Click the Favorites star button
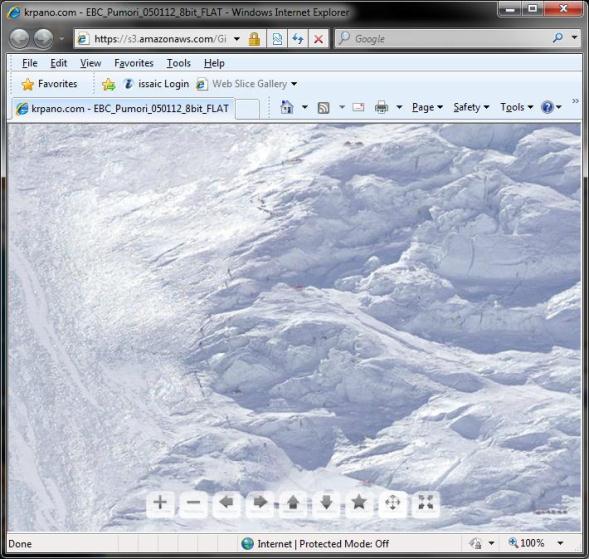Image resolution: width=589 pixels, height=559 pixels. (50, 84)
